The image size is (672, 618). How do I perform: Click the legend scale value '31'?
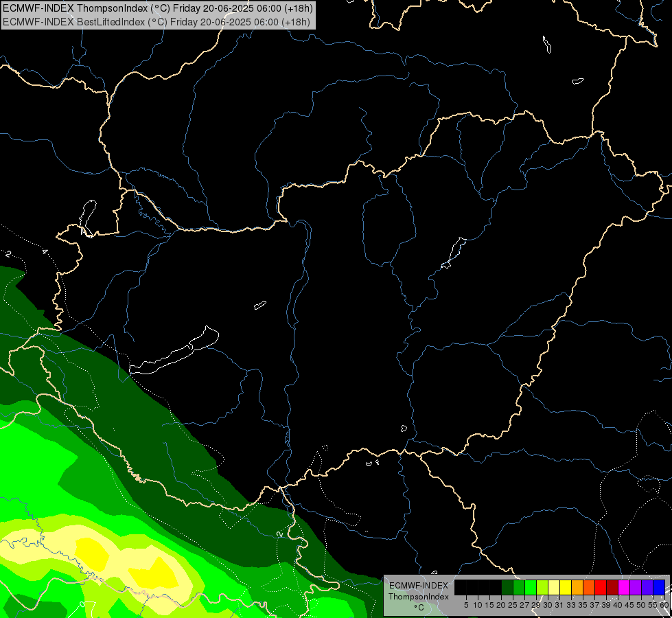(x=559, y=605)
